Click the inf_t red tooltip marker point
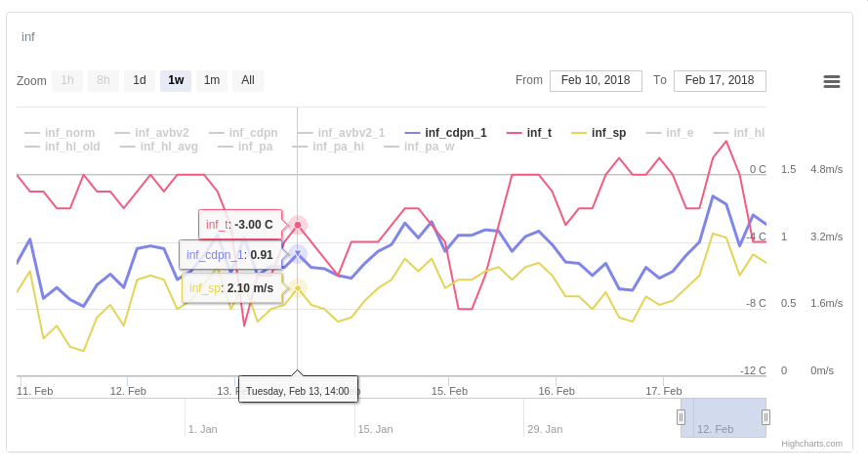 298,225
